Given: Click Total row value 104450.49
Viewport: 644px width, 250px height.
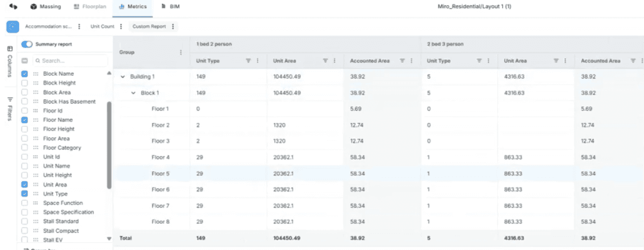Looking at the screenshot, I should pos(287,238).
